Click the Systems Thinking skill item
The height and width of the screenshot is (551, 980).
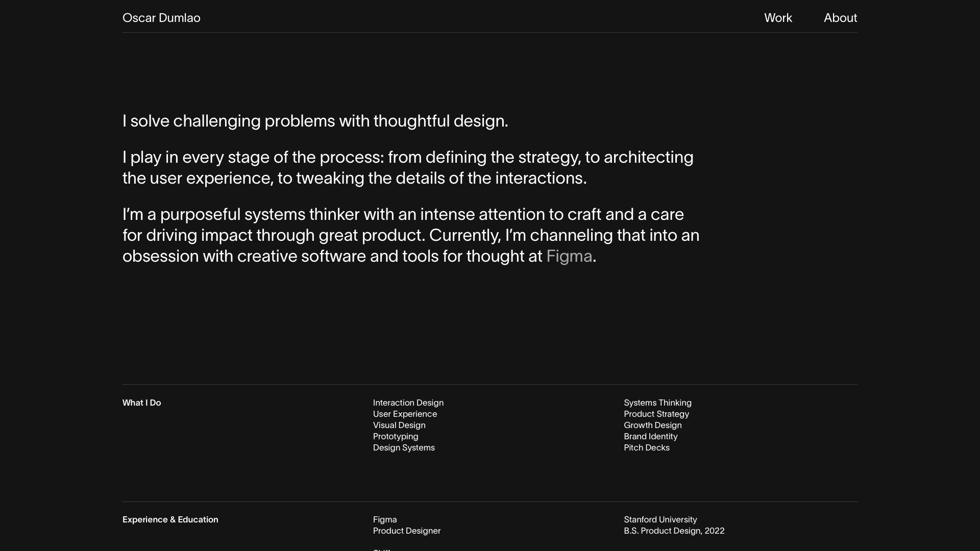coord(657,403)
